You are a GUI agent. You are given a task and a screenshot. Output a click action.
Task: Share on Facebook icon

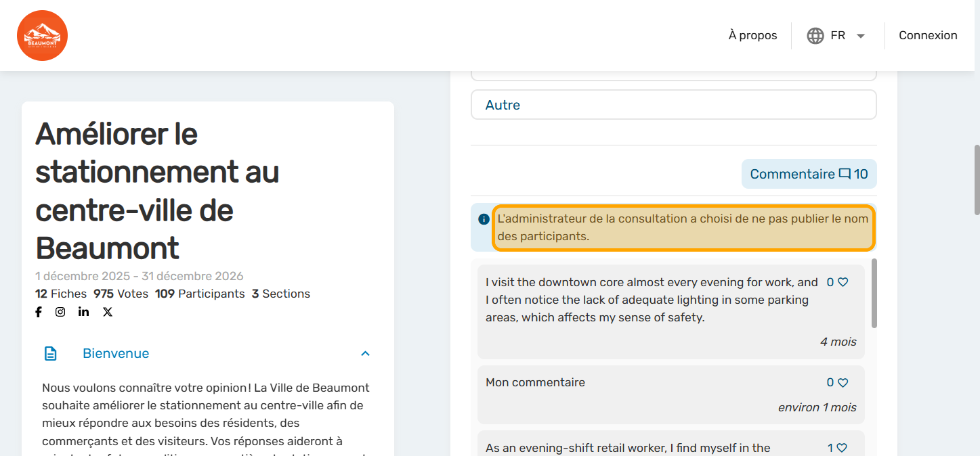tap(39, 312)
